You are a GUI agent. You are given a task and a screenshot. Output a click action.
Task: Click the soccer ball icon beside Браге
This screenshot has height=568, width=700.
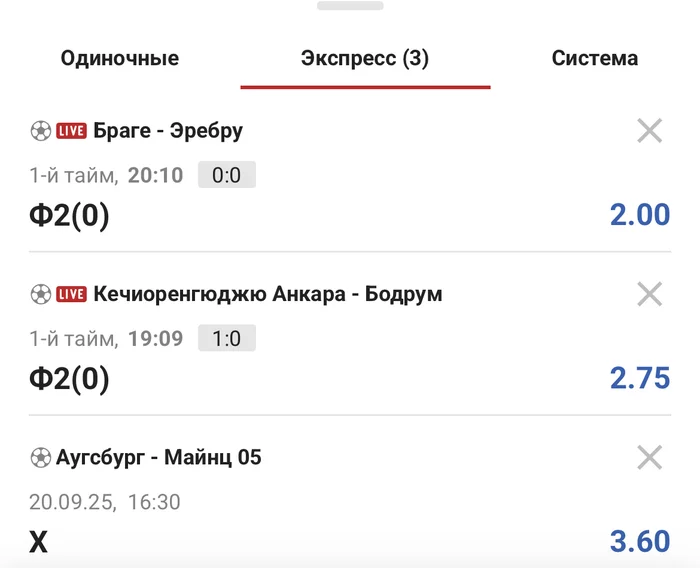point(40,130)
